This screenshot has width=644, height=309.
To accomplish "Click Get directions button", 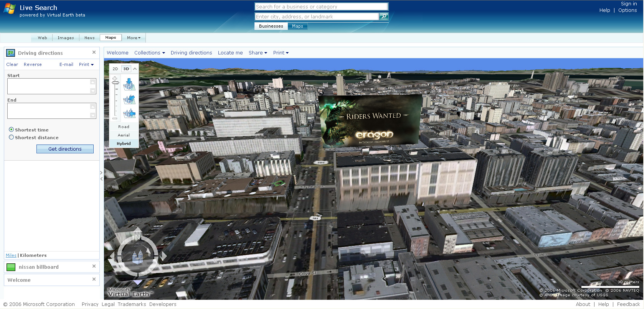I will tap(65, 149).
